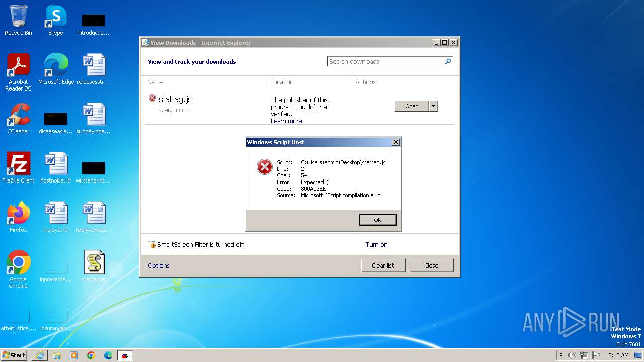
Task: Click Internet Explorer taskbar icon
Action: point(40,355)
